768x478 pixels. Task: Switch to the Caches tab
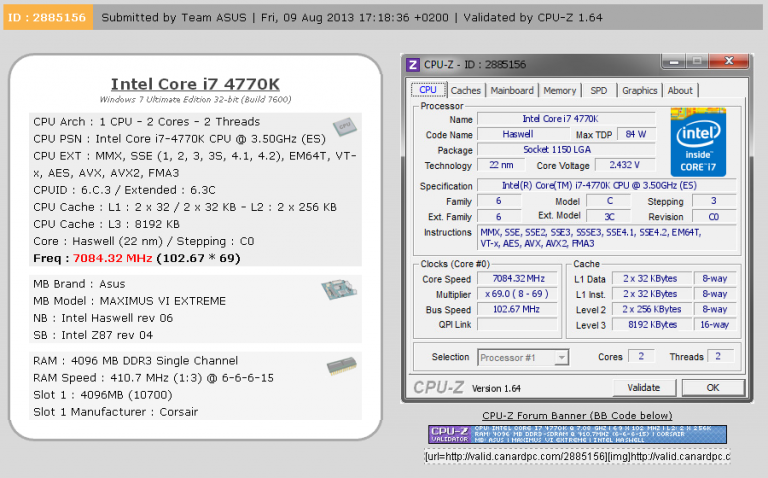point(465,91)
